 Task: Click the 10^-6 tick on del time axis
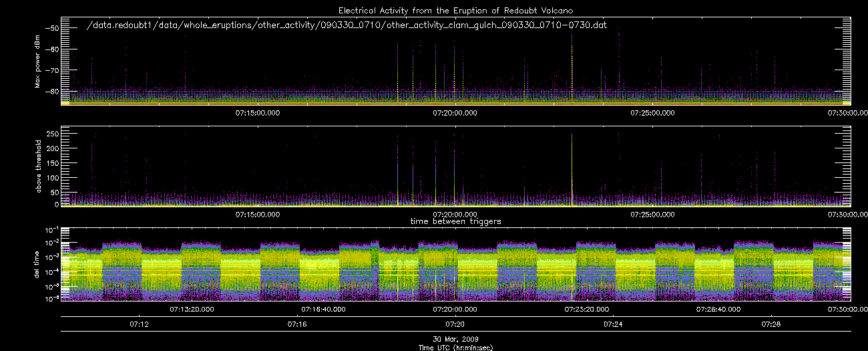[52, 298]
